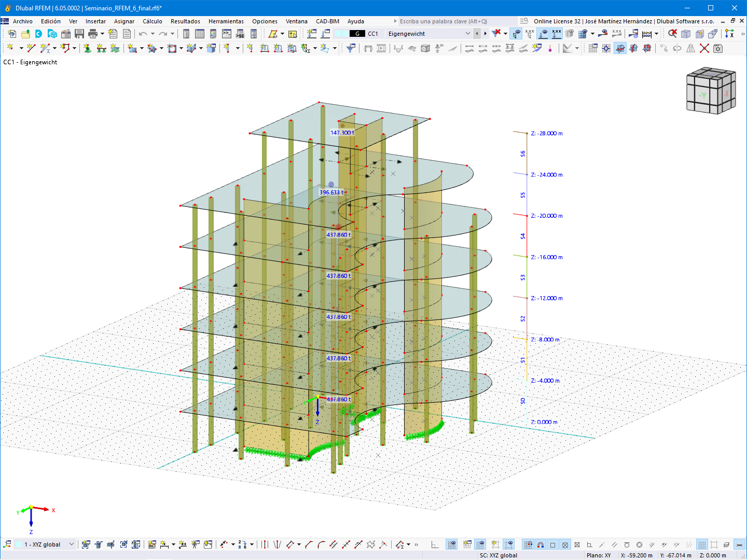Expand the redo history arrow
The height and width of the screenshot is (560, 747).
click(x=172, y=34)
